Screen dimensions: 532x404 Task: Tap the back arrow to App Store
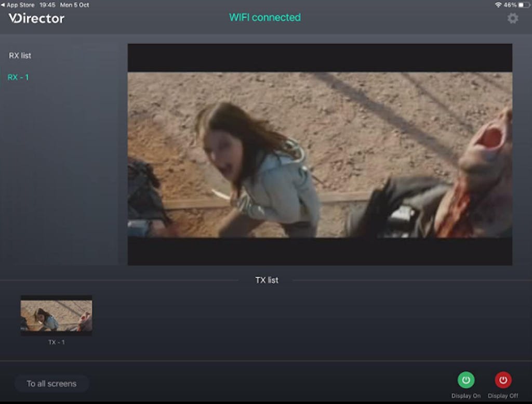(x=3, y=5)
